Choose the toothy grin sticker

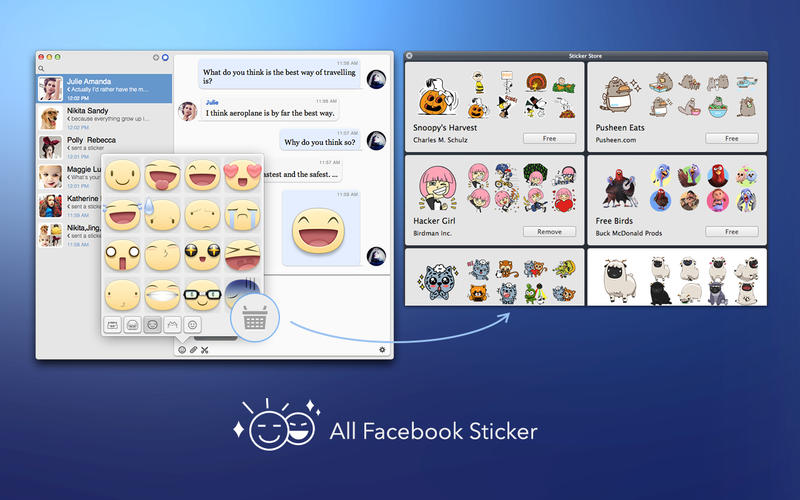pyautogui.click(x=162, y=295)
